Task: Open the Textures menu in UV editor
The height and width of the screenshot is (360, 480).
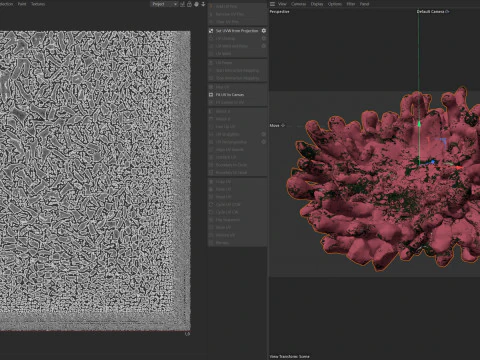Action: pyautogui.click(x=38, y=4)
